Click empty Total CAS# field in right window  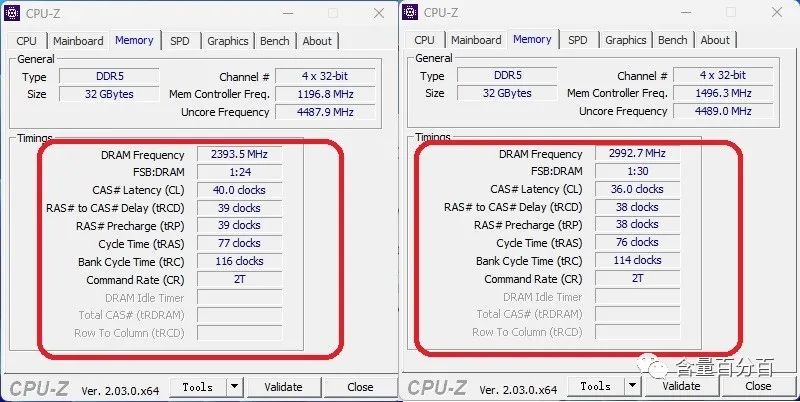point(637,314)
